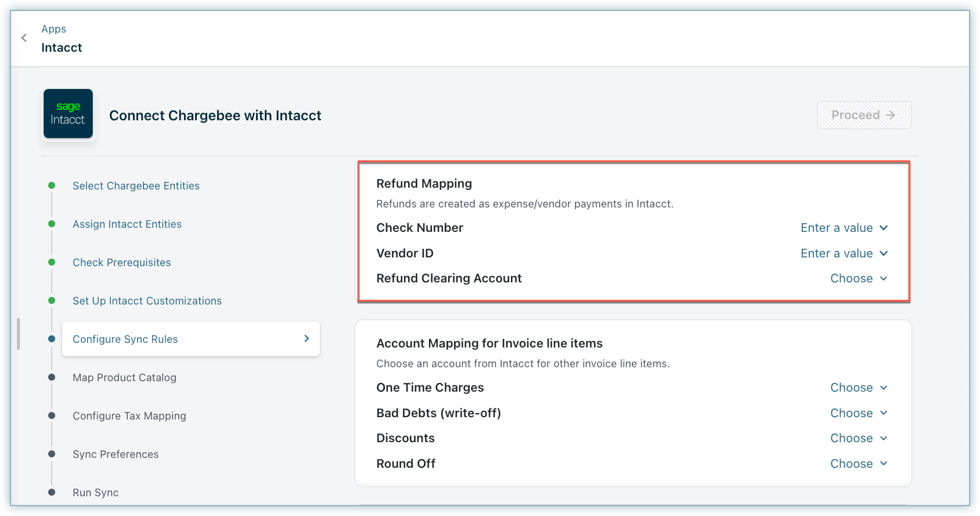The height and width of the screenshot is (516, 980).
Task: Open the Discounts account dropdown
Action: point(859,438)
